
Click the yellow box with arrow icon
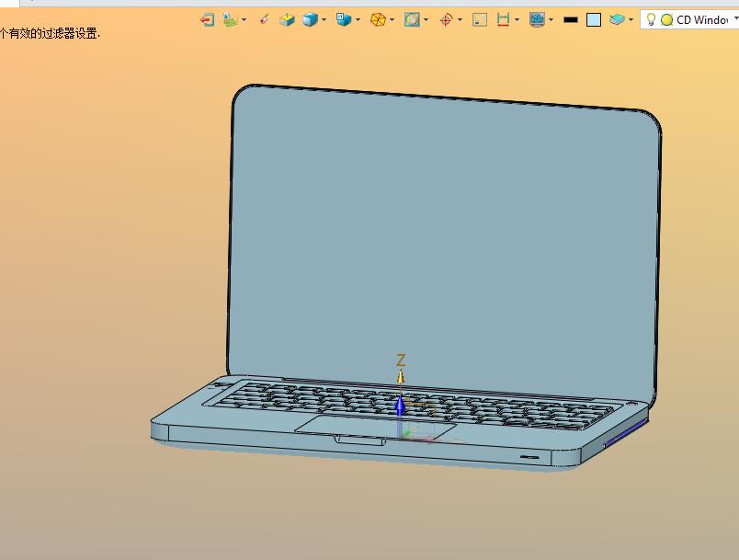[287, 20]
